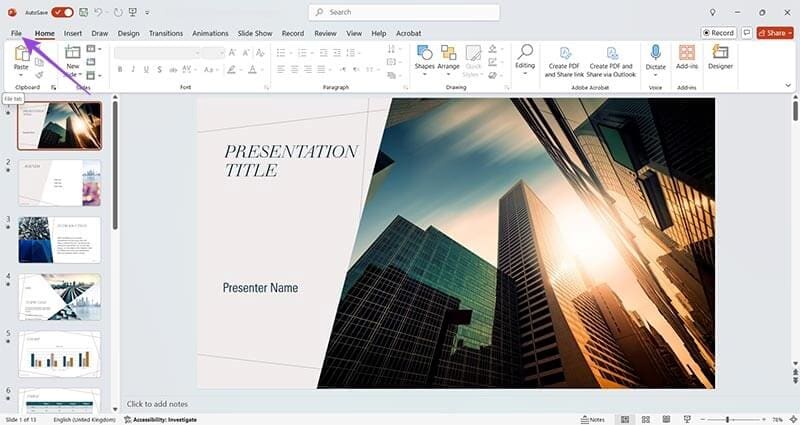This screenshot has height=425, width=800.
Task: Start presentation from beginning icon
Action: 133,12
